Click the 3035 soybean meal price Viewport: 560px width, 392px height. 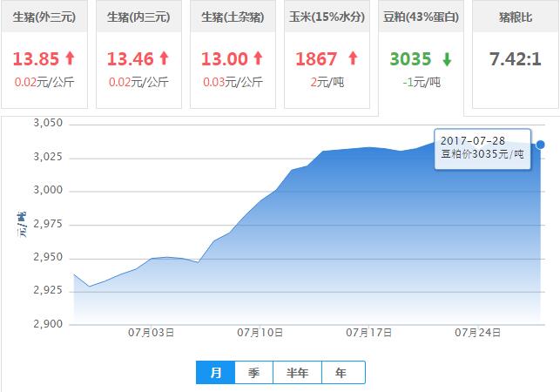point(411,59)
